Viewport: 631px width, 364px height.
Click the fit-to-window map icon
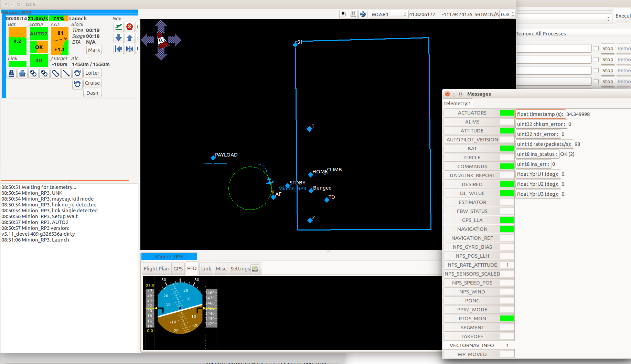[353, 14]
